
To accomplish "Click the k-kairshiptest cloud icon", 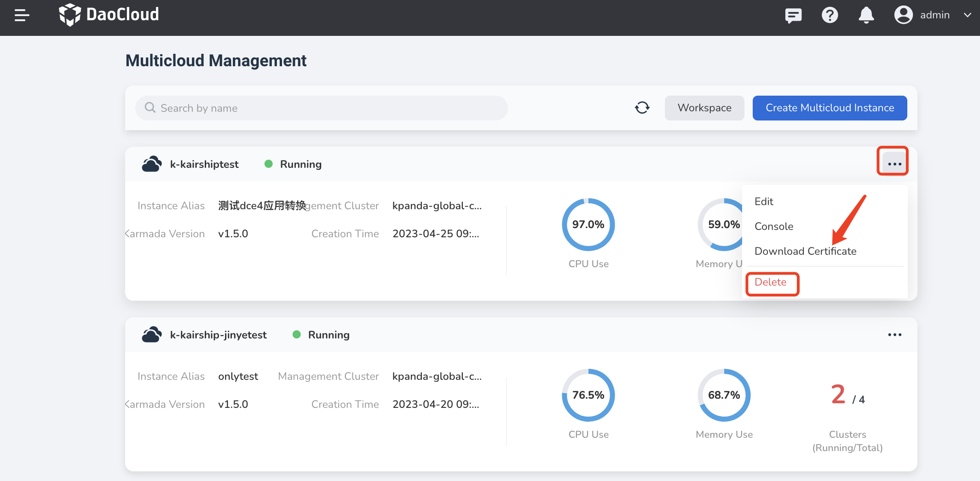I will [151, 164].
